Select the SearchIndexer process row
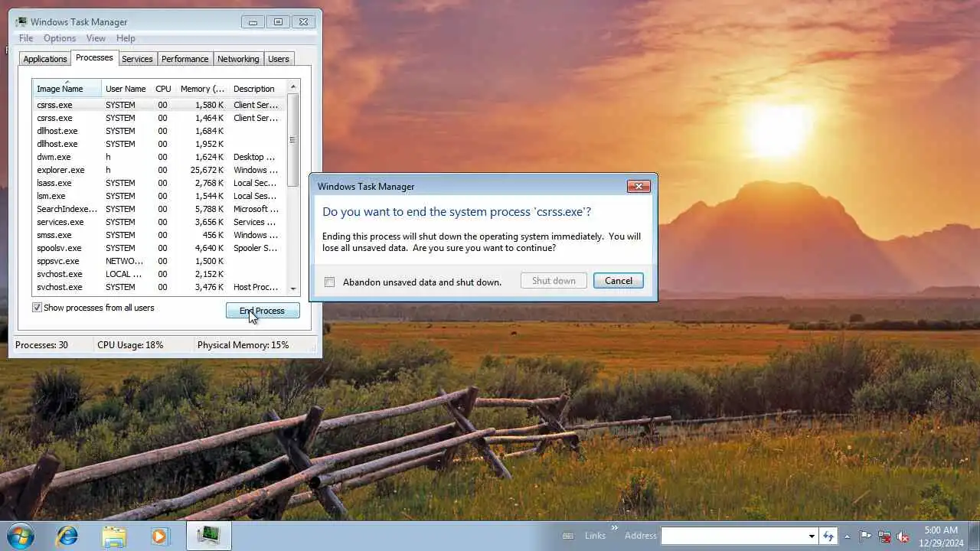Viewport: 980px width, 551px height. point(159,209)
